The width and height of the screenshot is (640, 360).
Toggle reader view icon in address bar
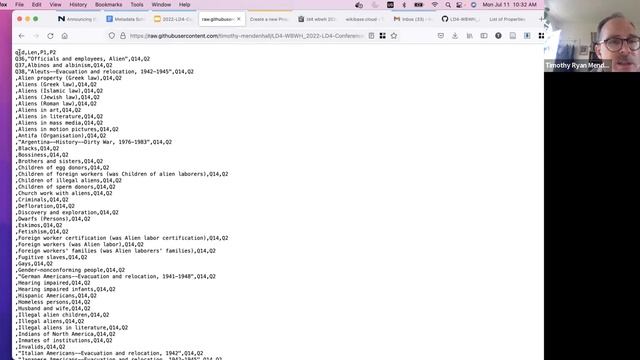tap(371, 36)
